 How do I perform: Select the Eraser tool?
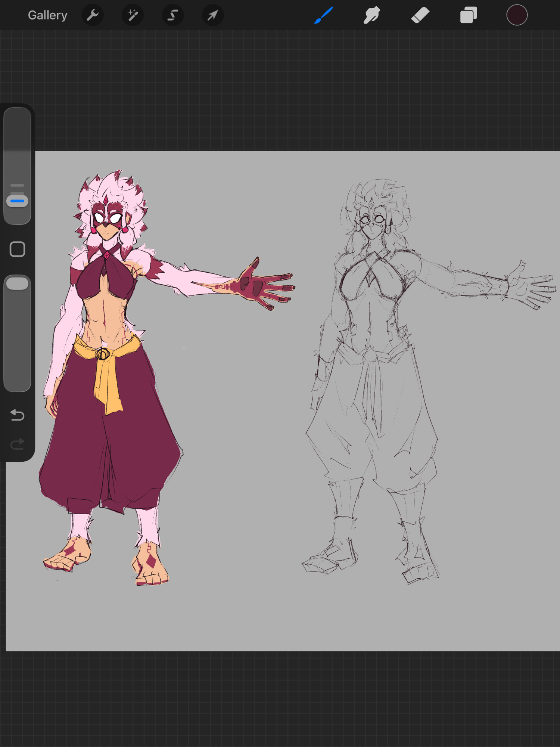point(420,15)
